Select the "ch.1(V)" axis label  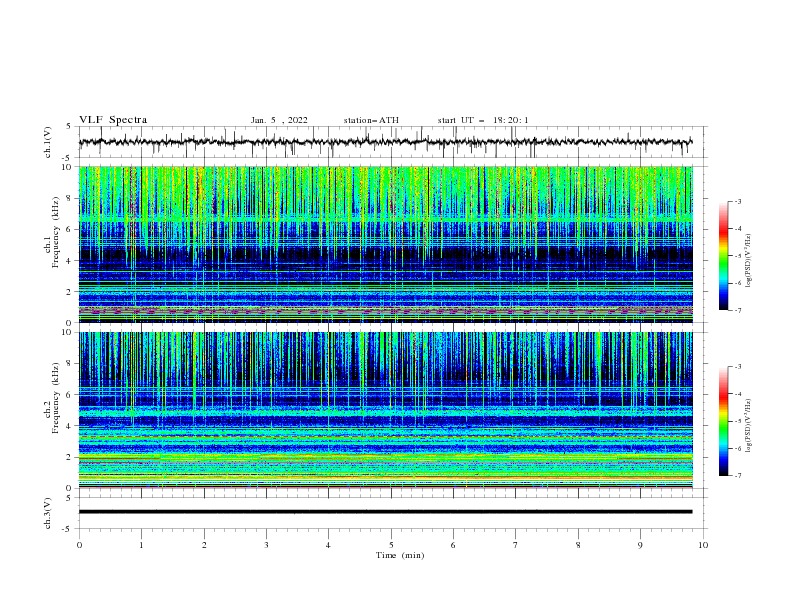point(48,142)
